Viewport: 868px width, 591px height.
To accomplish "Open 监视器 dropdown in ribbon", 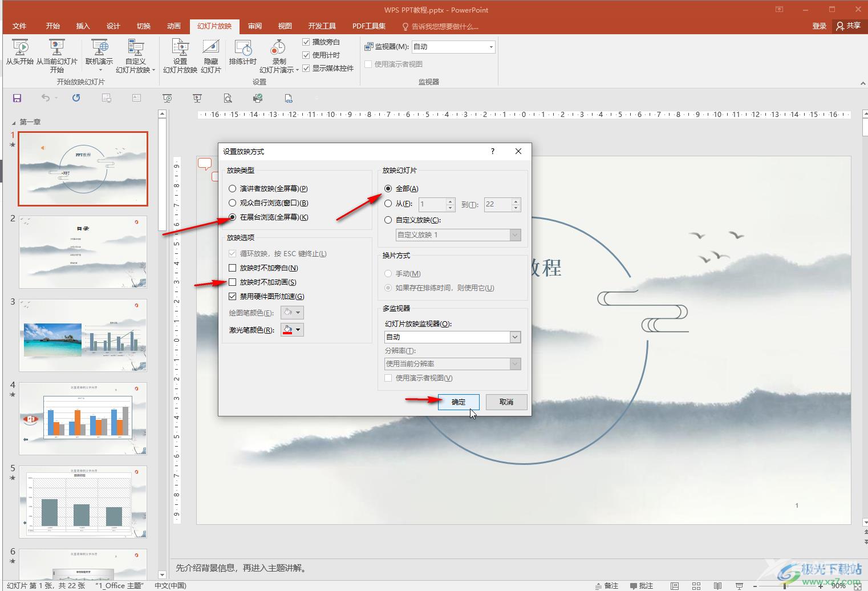I will (453, 47).
